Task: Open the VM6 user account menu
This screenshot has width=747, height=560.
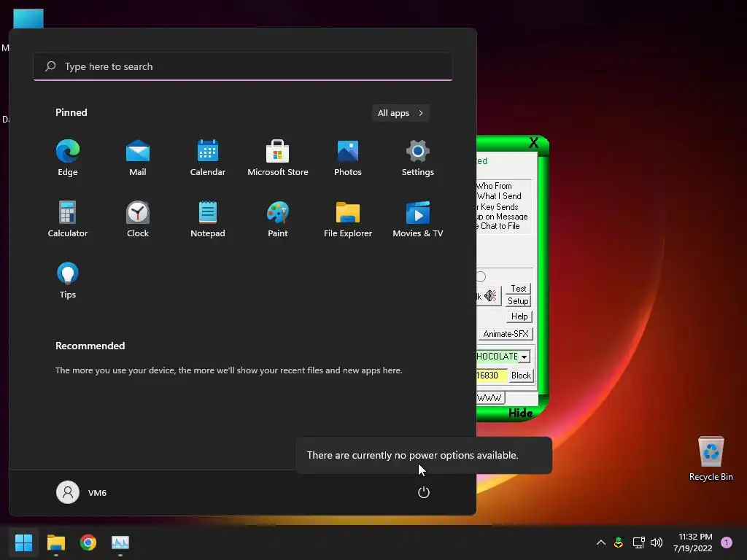Action: coord(82,492)
